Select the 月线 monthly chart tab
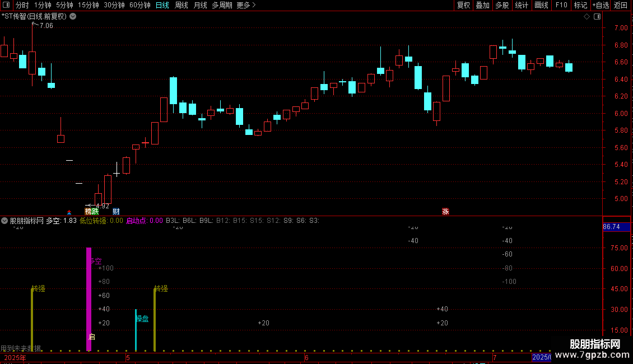Screen dimensions: 633x364 200,5
